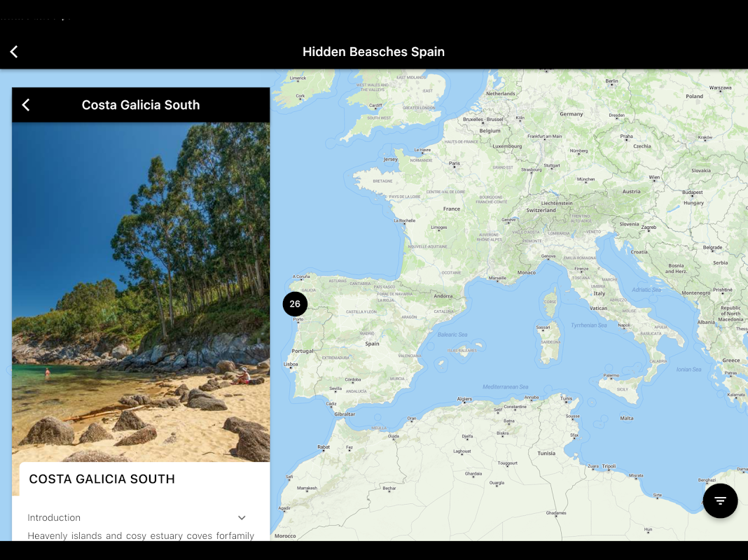Image resolution: width=748 pixels, height=560 pixels.
Task: Click the A Coruña city label
Action: point(301,276)
